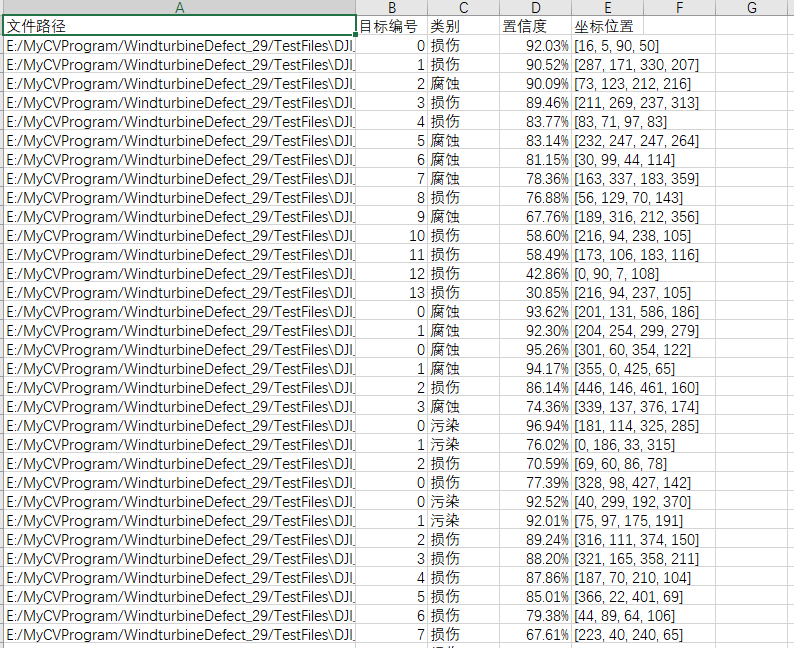
Task: Select the 95.26% cell
Action: pyautogui.click(x=536, y=349)
